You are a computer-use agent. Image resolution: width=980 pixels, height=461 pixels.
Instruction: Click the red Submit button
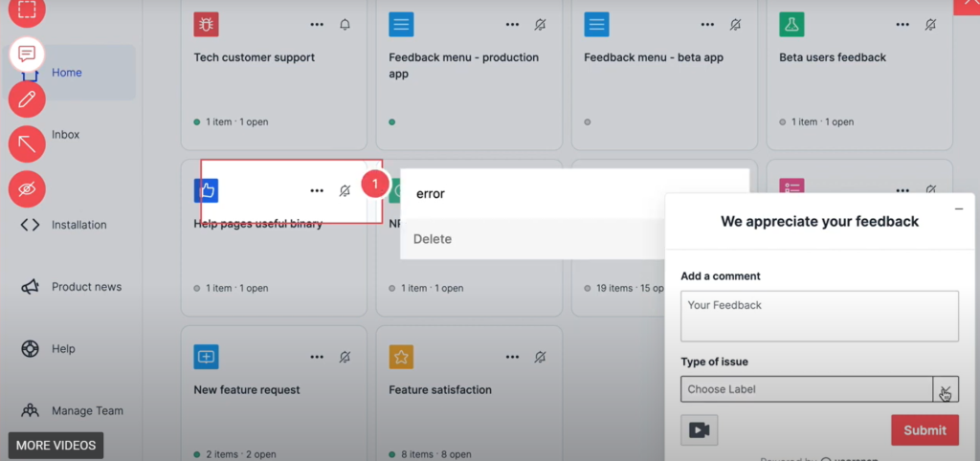924,430
